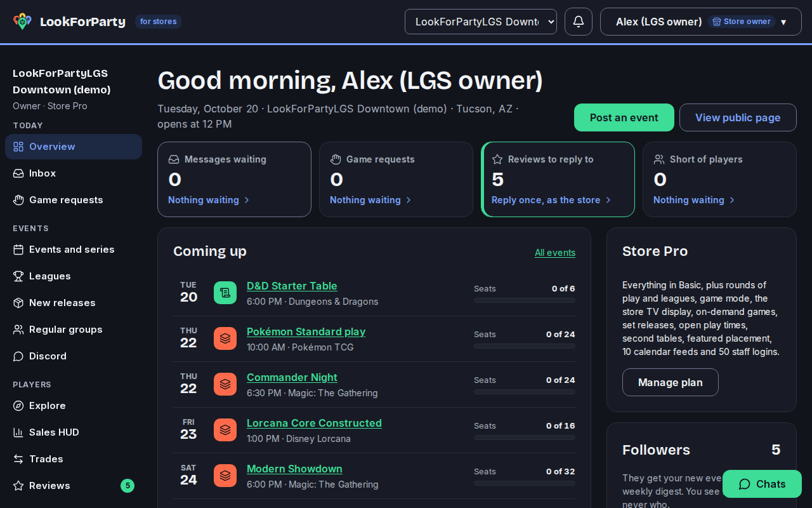The image size is (812, 508).
Task: Go to Game requests in sidebar
Action: tap(74, 200)
